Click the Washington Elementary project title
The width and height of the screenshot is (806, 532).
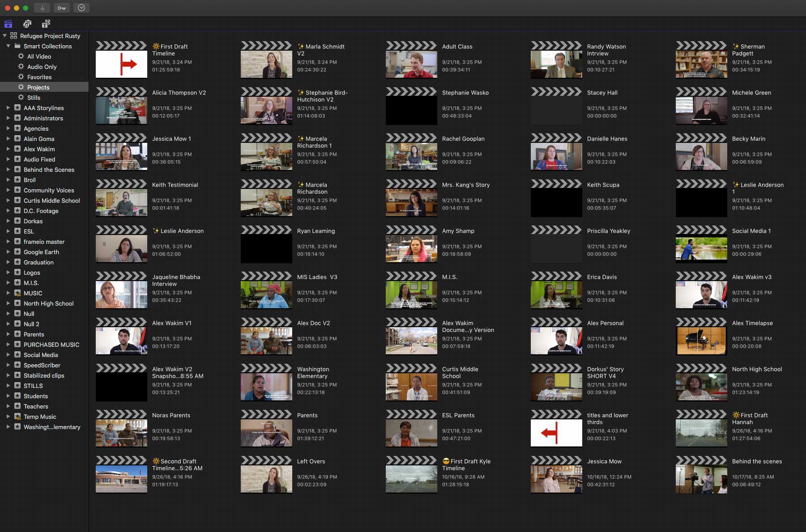tap(313, 372)
